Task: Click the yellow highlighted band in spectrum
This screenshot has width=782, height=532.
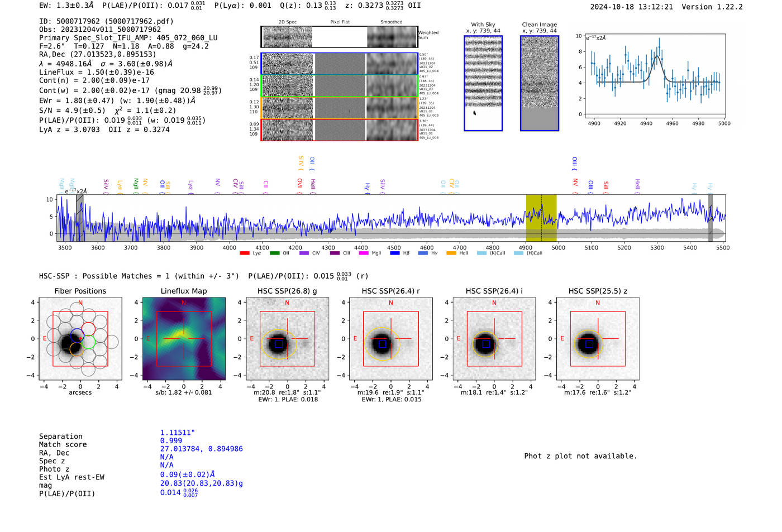Action: tap(541, 218)
